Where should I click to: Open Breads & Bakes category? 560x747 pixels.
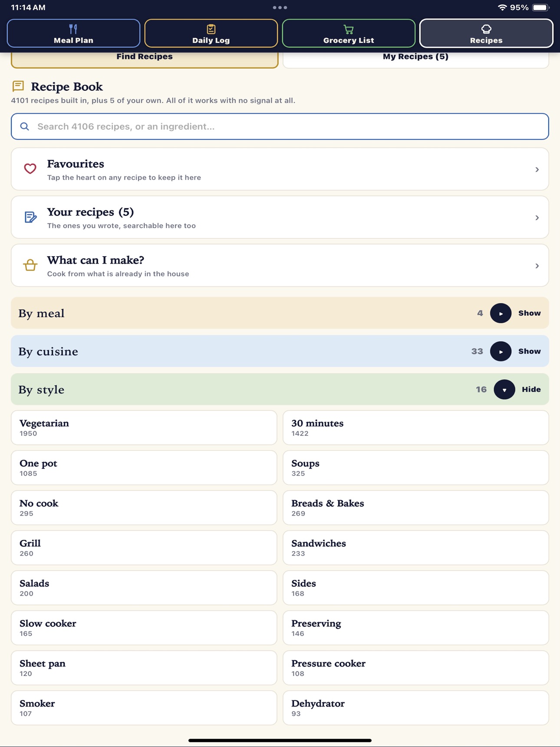[416, 508]
